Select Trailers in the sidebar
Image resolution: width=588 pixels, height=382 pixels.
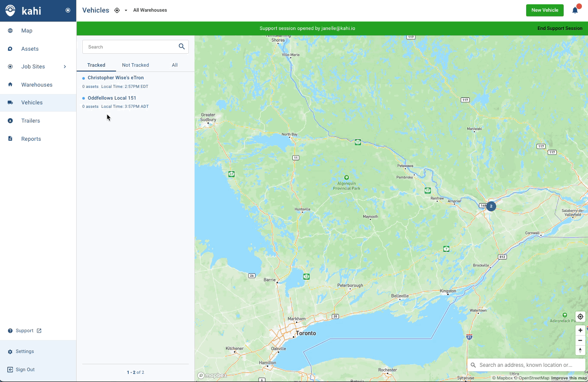click(31, 121)
